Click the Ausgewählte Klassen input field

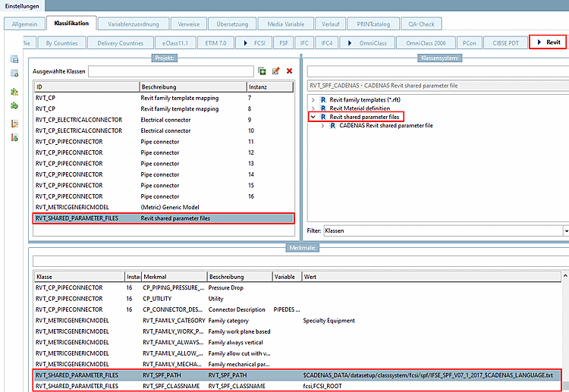click(171, 71)
